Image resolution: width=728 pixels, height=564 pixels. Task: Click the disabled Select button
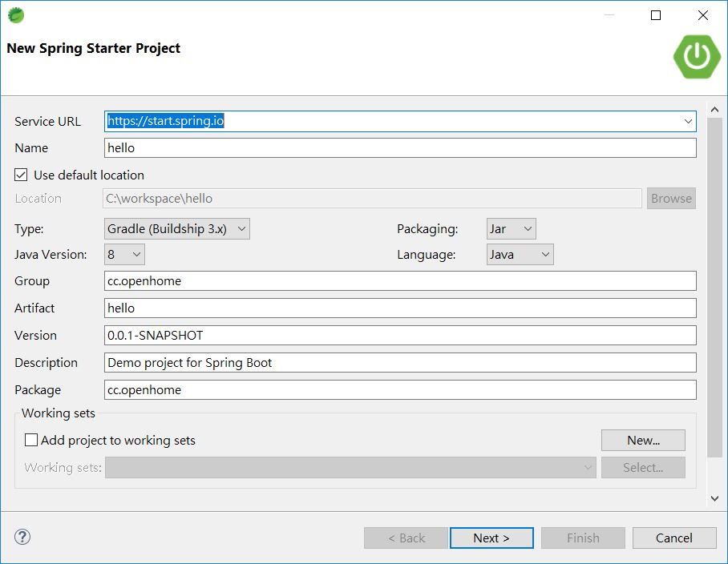point(643,467)
